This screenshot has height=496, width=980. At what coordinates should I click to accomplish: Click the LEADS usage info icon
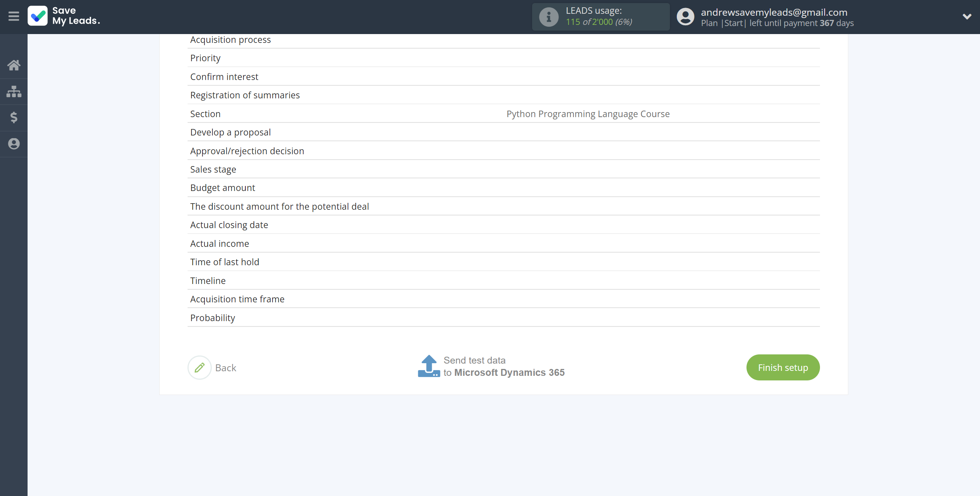(549, 17)
